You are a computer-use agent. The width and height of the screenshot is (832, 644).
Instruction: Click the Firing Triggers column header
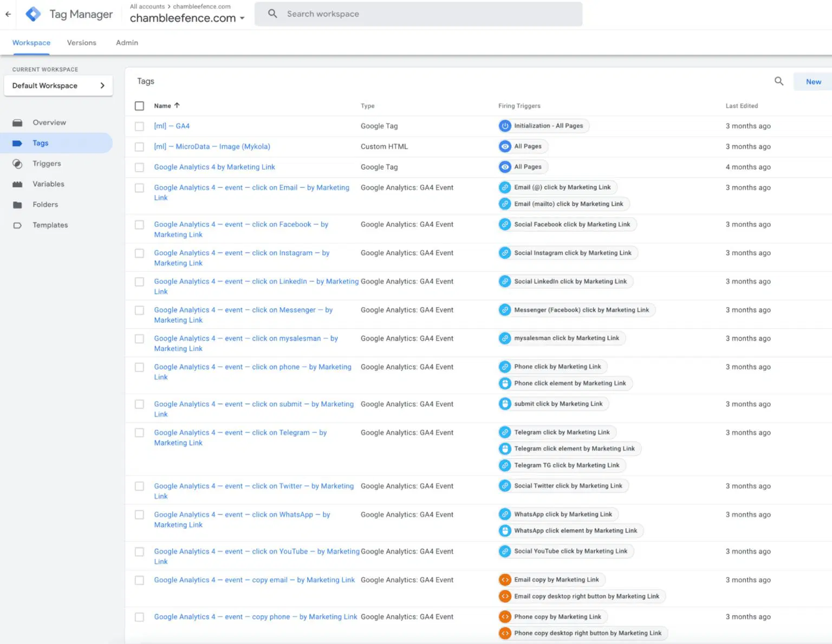tap(519, 106)
